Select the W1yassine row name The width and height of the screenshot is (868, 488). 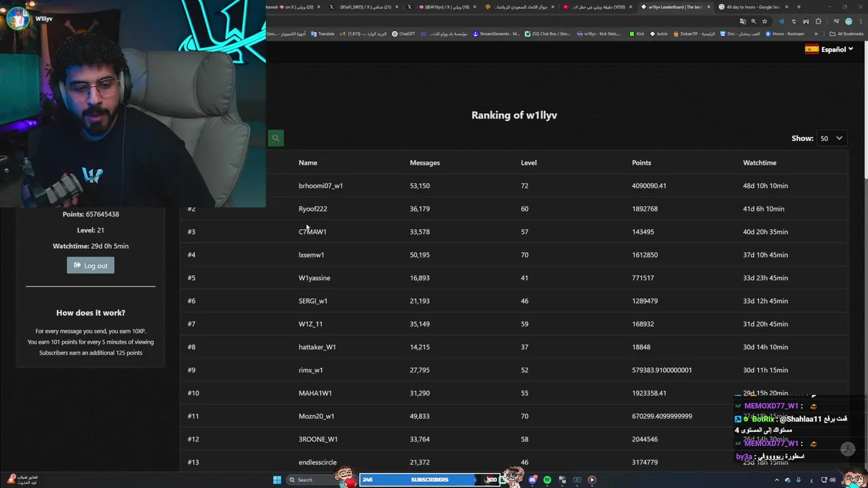314,278
